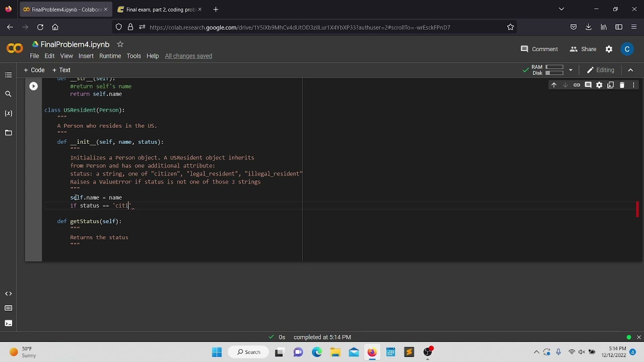Open the Editing mode selector
This screenshot has width=644, height=362.
click(x=601, y=70)
